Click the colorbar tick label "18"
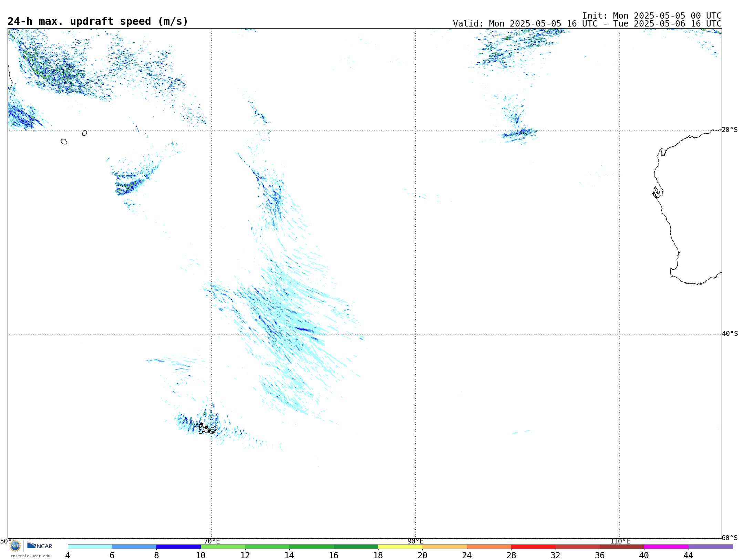 378,555
